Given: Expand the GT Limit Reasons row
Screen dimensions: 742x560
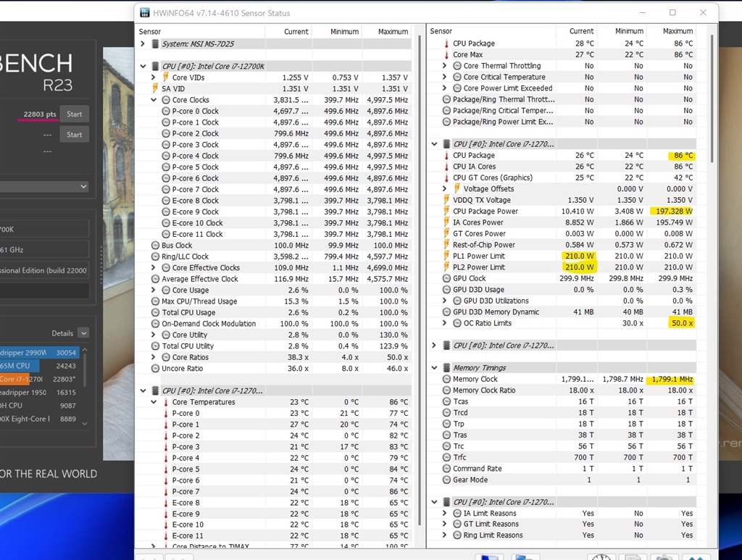Looking at the screenshot, I should 444,524.
